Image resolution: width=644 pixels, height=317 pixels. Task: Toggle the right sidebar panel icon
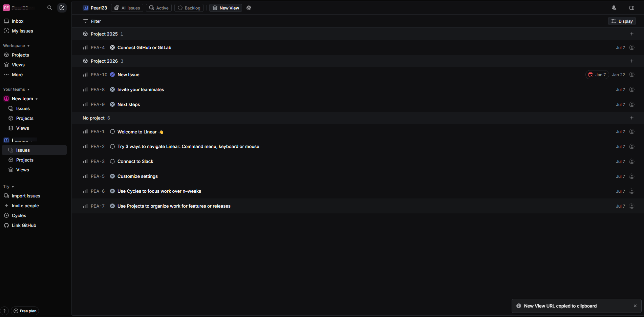pyautogui.click(x=632, y=8)
